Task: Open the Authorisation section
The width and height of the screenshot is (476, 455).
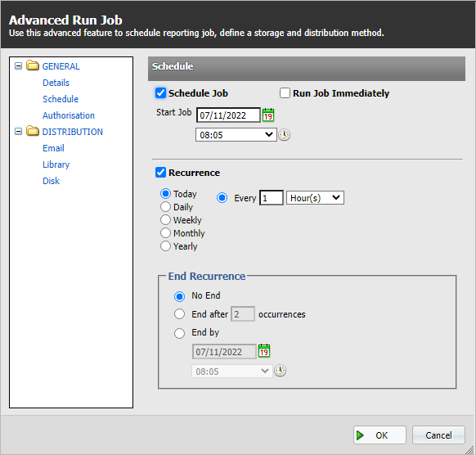Action: click(69, 115)
